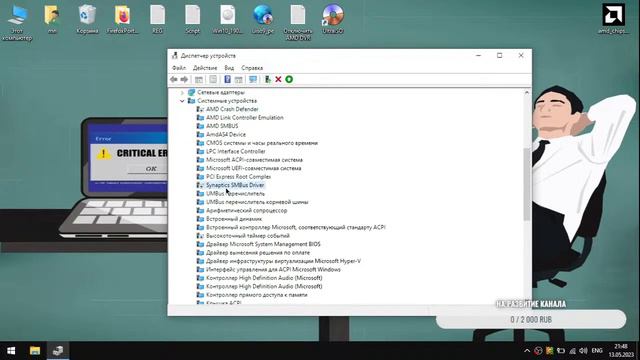Open the Вид menu
The width and height of the screenshot is (640, 360).
pyautogui.click(x=229, y=68)
